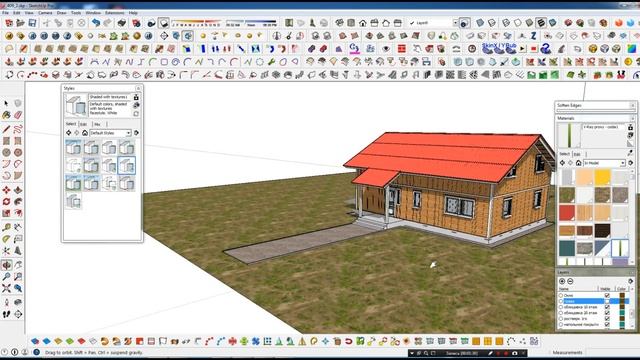
Task: Open the Extensions menu
Action: click(x=115, y=13)
